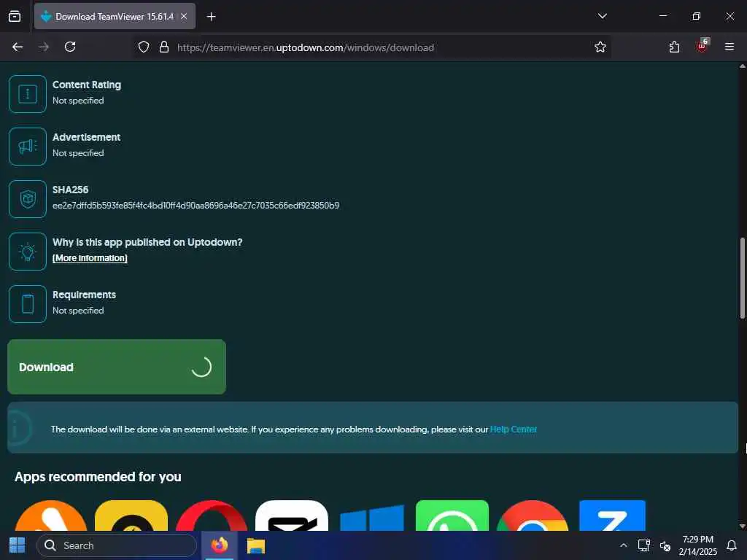
Task: Close the Download TeamViewer tab
Action: coord(184,16)
